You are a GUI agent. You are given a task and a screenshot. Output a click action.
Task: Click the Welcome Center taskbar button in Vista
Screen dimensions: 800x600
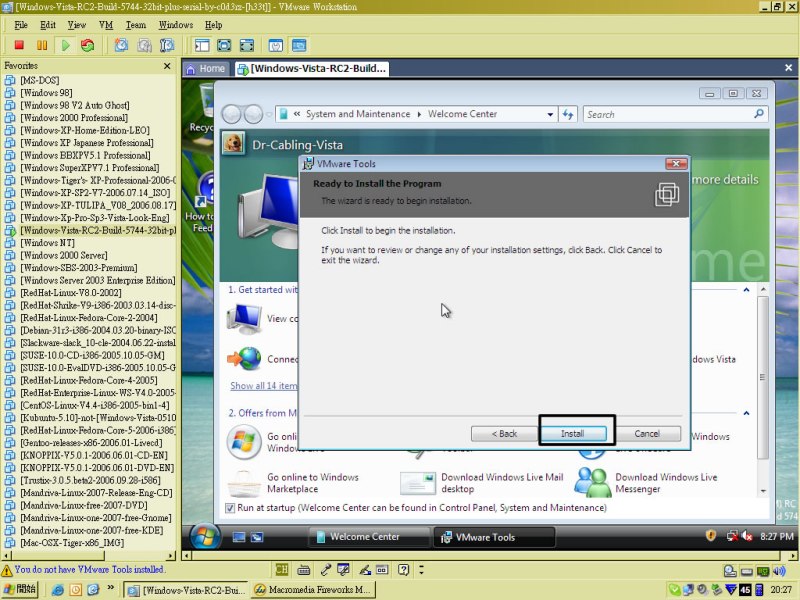click(369, 537)
